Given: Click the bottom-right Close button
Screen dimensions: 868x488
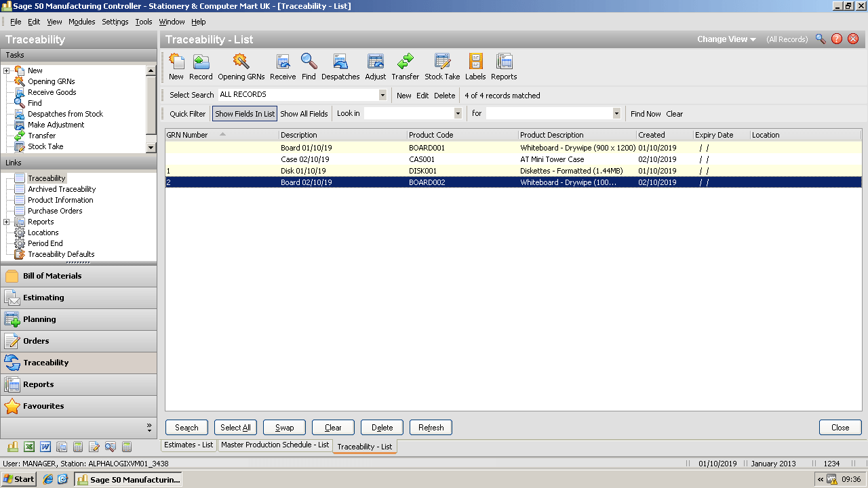Looking at the screenshot, I should click(x=840, y=428).
